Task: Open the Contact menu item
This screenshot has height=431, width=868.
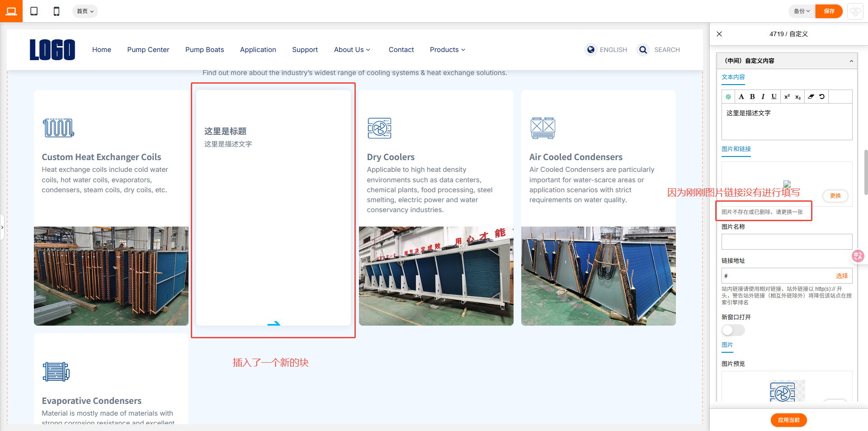Action: (x=401, y=50)
